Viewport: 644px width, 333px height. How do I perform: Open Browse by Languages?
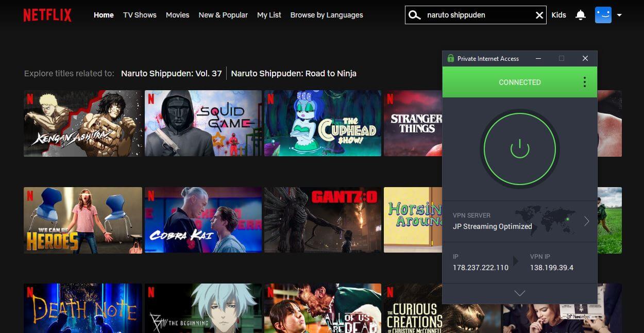[327, 15]
